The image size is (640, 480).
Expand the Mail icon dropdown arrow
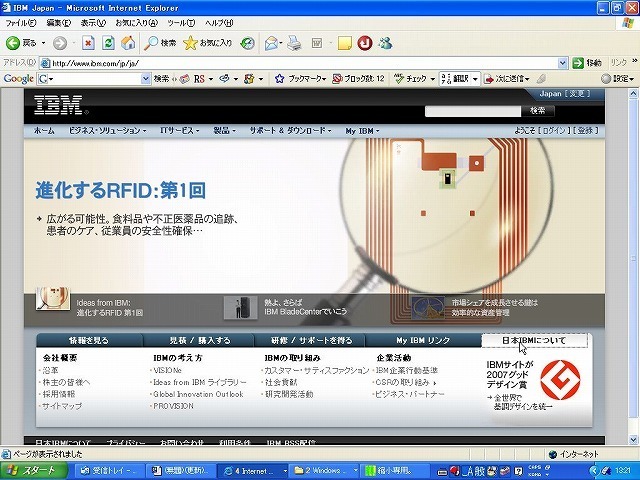pos(281,43)
